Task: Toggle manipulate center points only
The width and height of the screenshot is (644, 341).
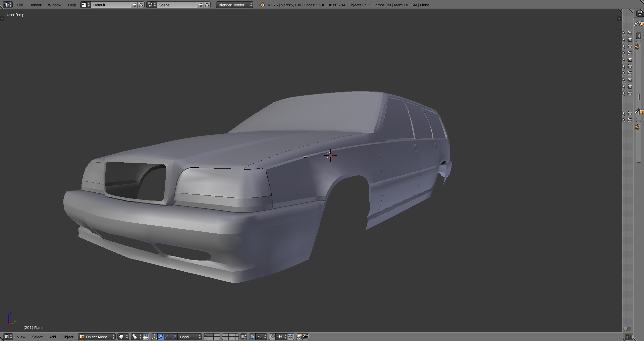Action: point(146,337)
